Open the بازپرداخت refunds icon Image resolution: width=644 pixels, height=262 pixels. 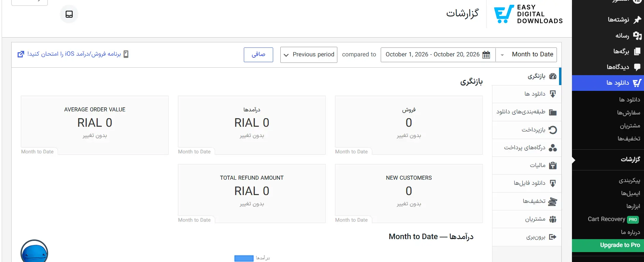coord(553,130)
